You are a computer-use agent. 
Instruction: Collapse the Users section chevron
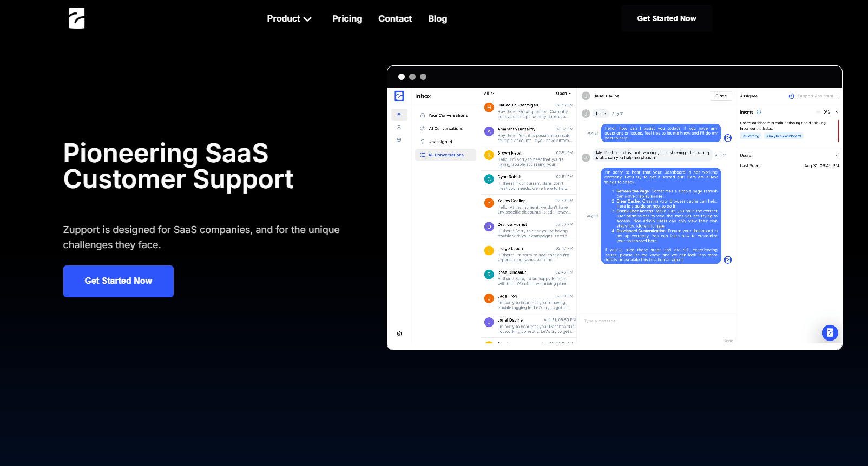[837, 155]
